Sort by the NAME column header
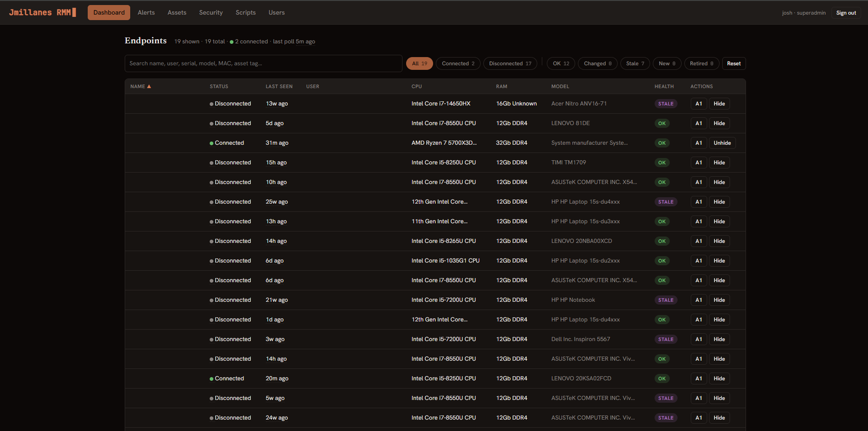The image size is (868, 431). 141,86
